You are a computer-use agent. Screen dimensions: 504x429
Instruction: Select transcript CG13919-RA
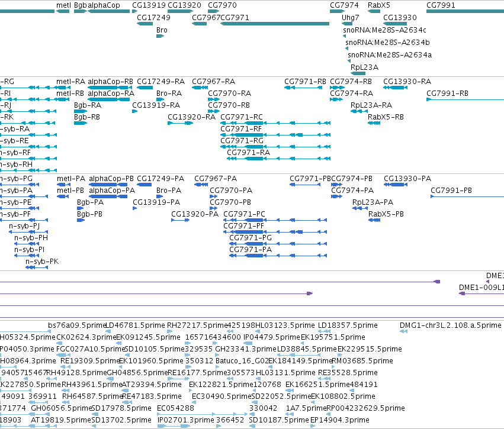click(134, 111)
